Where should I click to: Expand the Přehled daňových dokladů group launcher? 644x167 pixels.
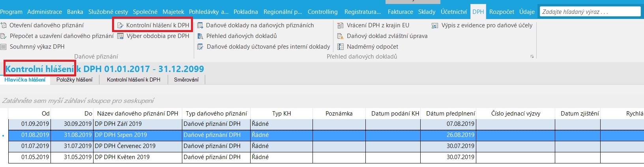click(532, 57)
